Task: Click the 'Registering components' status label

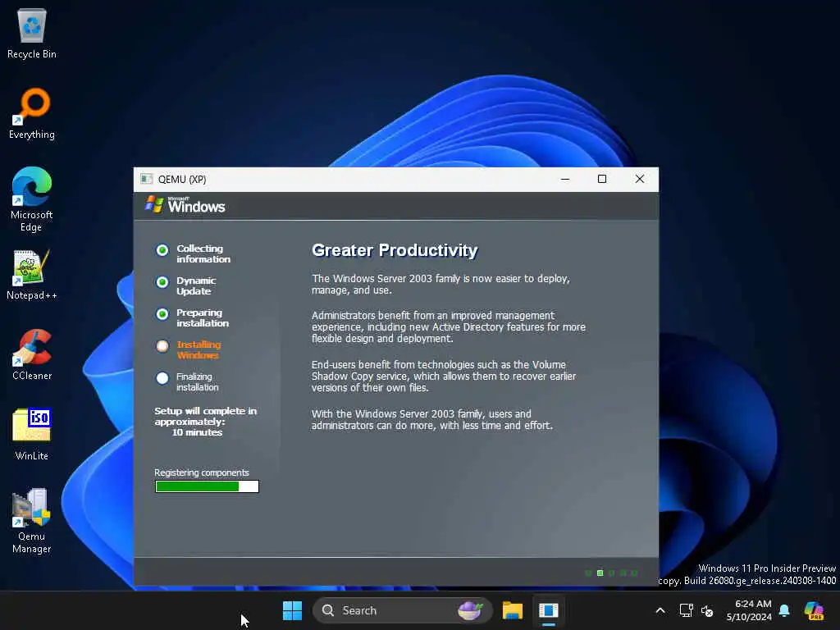Action: click(202, 472)
